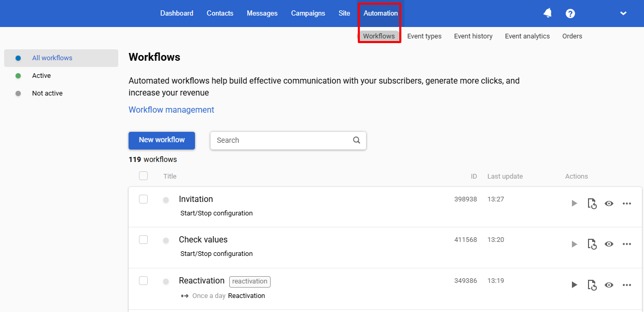
Task: Click the Once a day Reactivation trigger
Action: (223, 296)
